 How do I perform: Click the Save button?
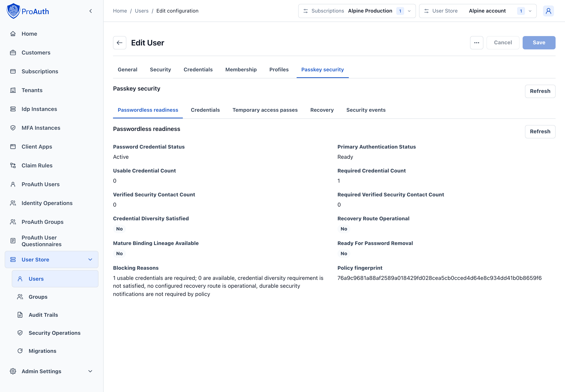tap(539, 43)
